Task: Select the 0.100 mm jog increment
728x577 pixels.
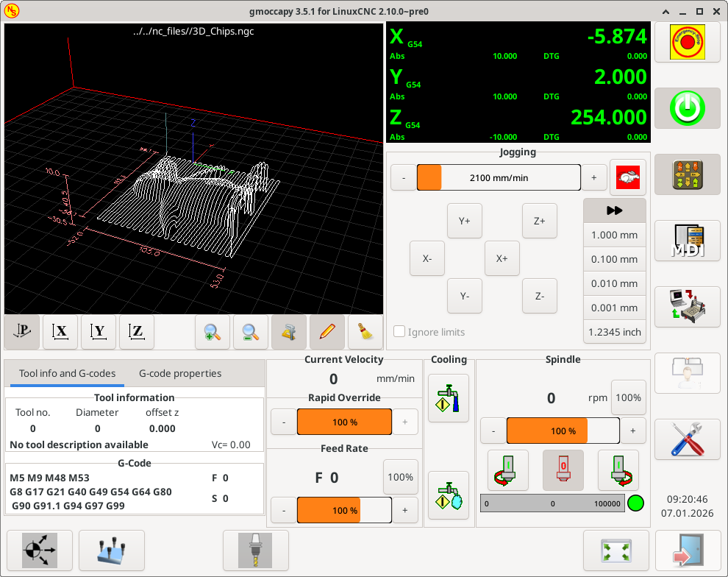Action: point(615,259)
